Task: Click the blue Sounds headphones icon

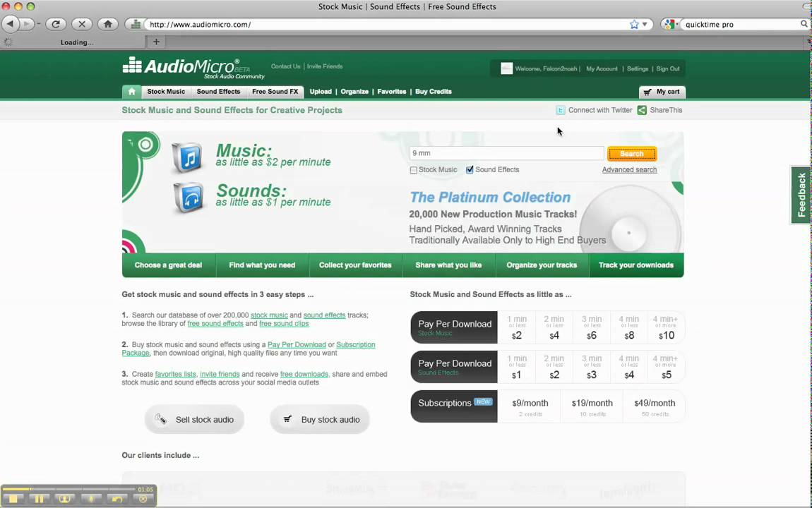Action: [187, 197]
